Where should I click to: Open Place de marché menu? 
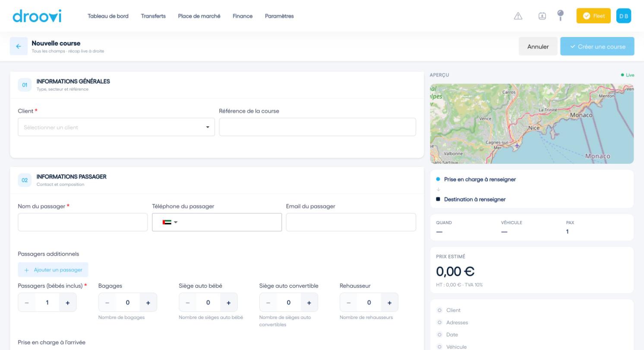(x=199, y=16)
